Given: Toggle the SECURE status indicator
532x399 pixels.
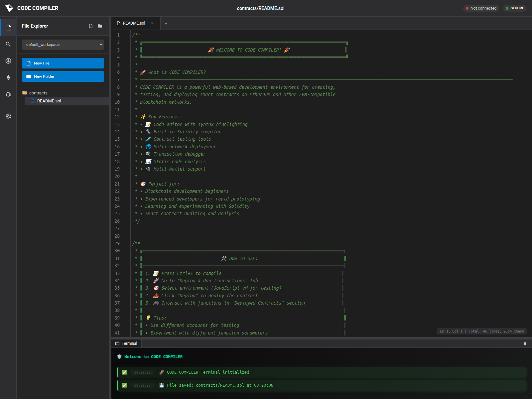Looking at the screenshot, I should point(515,8).
